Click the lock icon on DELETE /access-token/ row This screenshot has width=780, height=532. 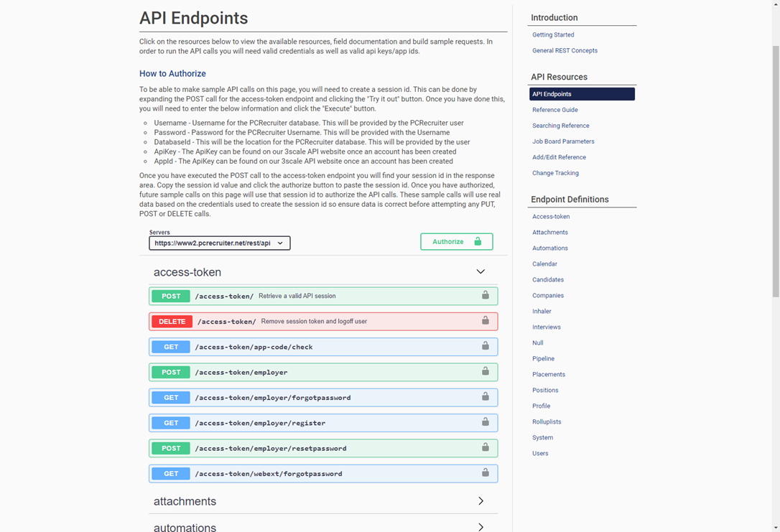click(x=486, y=321)
